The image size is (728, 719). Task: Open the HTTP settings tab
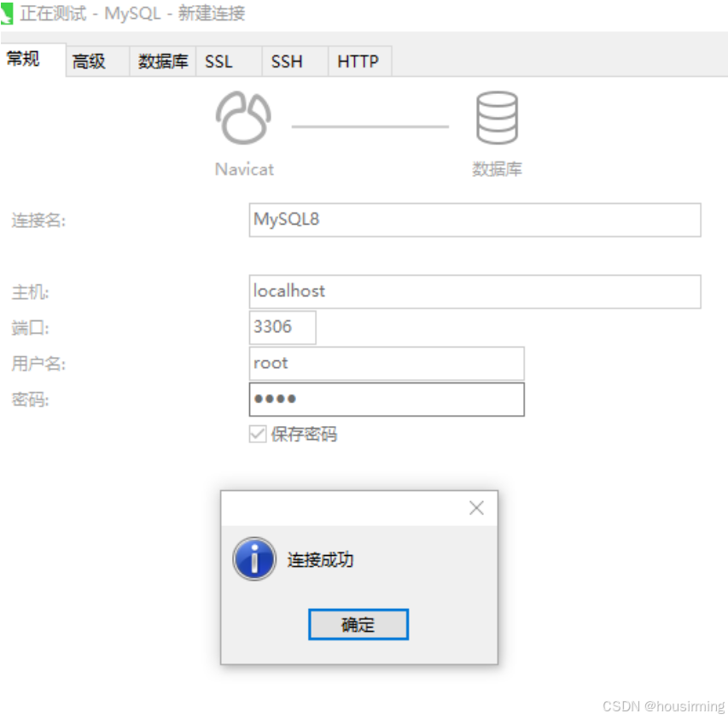358,61
